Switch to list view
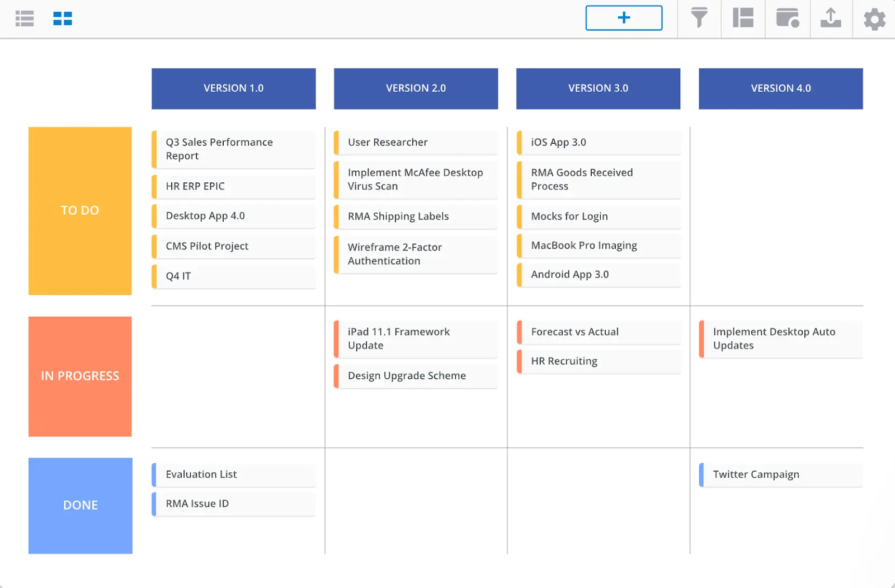895x588 pixels. pos(25,19)
